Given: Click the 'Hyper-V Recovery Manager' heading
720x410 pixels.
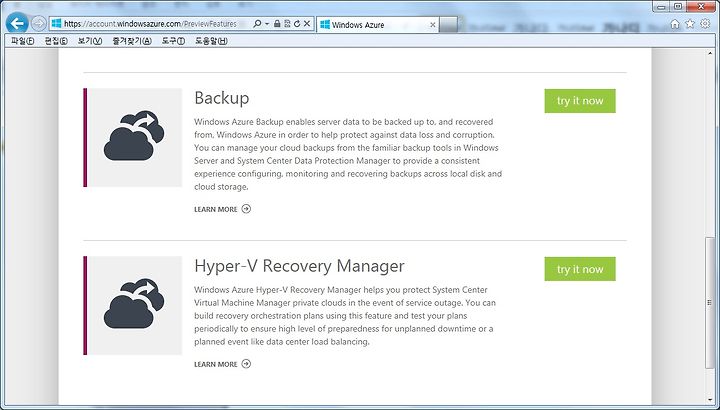Looking at the screenshot, I should pos(299,266).
